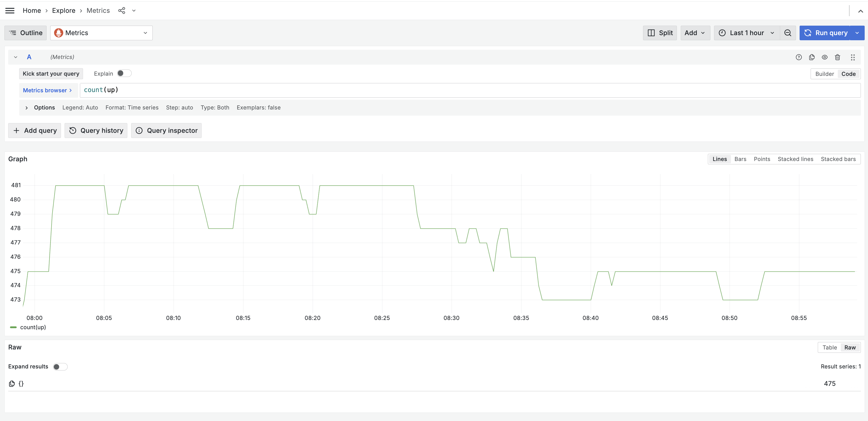Select Stacked bars graph style
Screen dimensions: 868x421
[838, 159]
